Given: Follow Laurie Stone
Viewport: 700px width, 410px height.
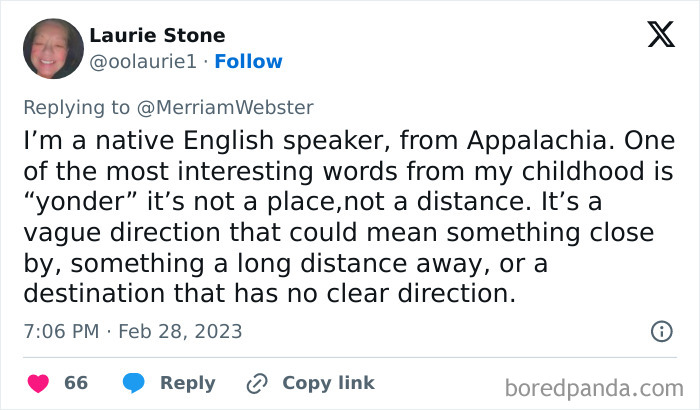Looking at the screenshot, I should coord(248,62).
